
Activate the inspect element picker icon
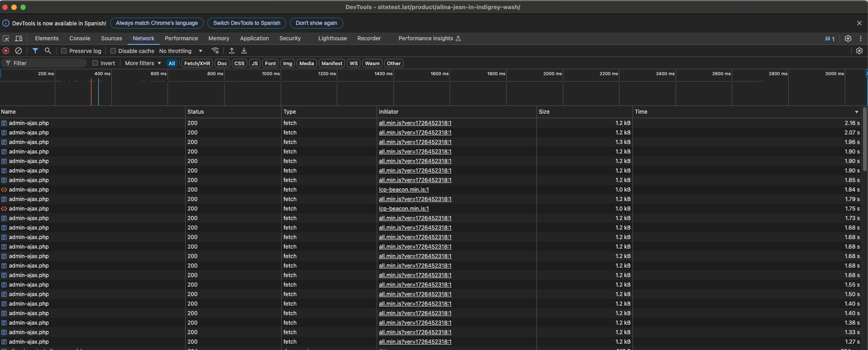tap(6, 38)
